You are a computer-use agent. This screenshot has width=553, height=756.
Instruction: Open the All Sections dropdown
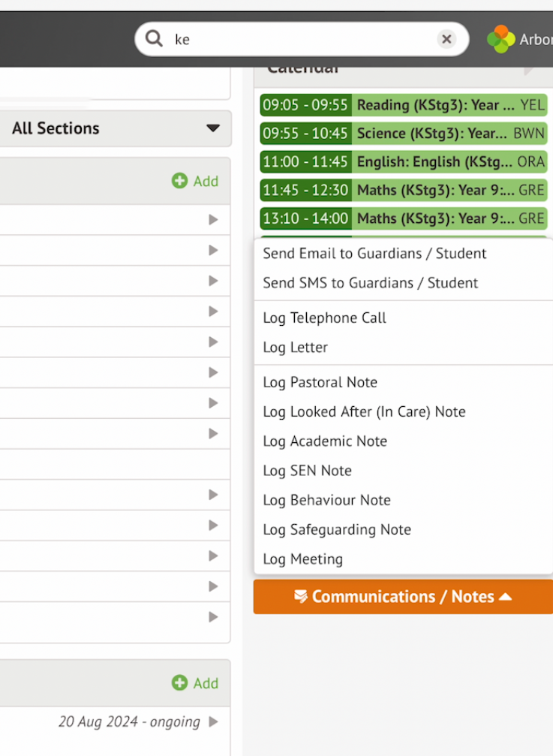point(115,128)
